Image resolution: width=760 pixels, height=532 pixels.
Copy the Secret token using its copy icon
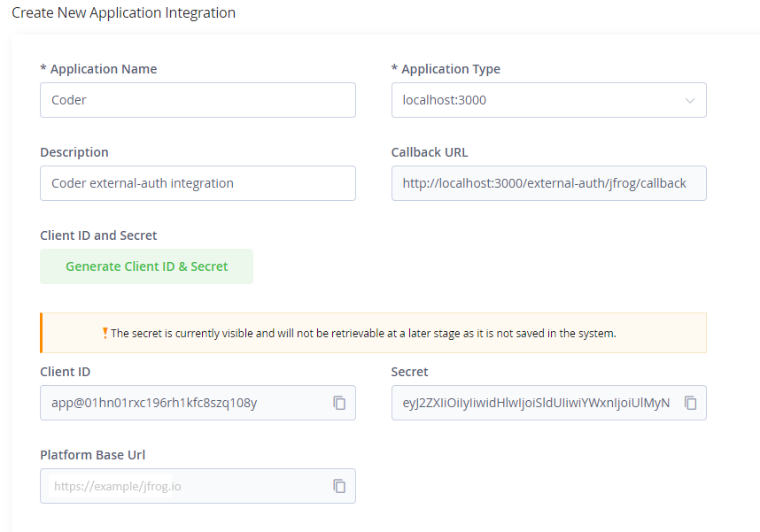click(690, 403)
